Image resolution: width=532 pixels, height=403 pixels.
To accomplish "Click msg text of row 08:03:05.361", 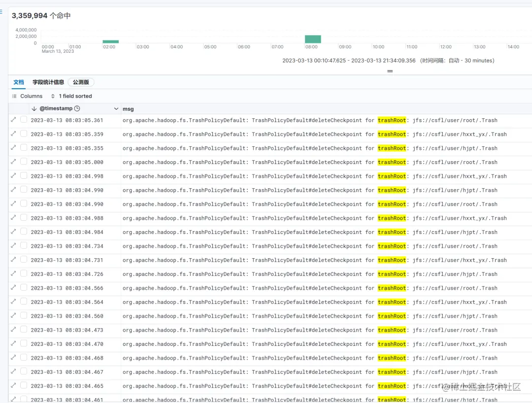I will (310, 120).
